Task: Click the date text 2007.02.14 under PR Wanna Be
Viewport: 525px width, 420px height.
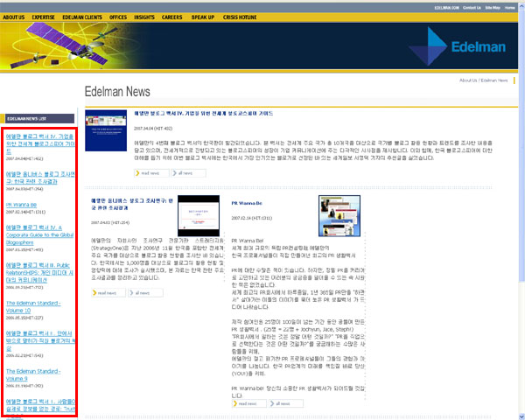Action: point(252,218)
